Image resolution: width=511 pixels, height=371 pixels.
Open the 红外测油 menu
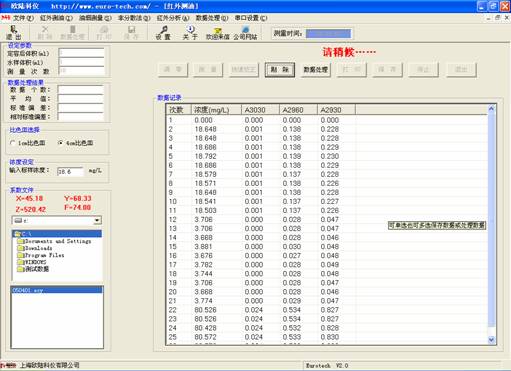coord(56,18)
